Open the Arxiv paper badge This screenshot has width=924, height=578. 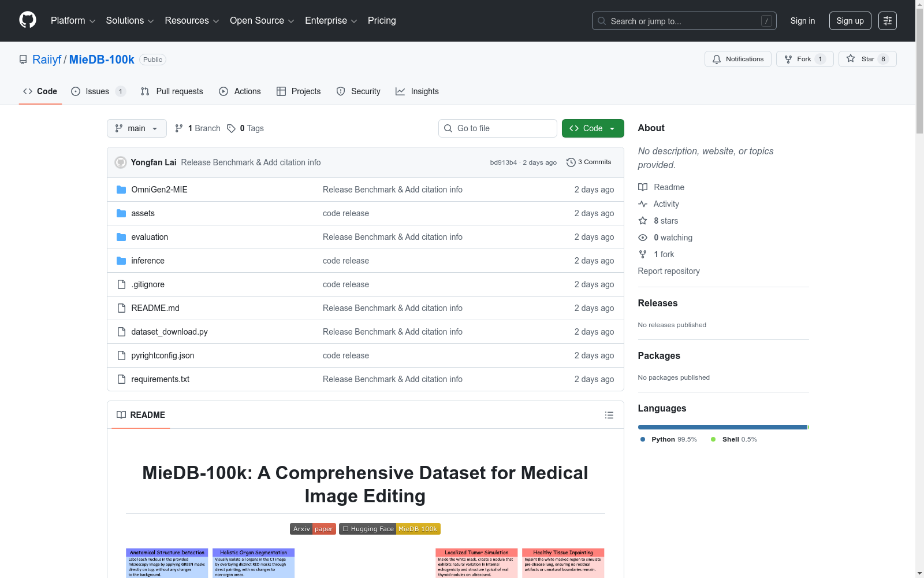(313, 529)
